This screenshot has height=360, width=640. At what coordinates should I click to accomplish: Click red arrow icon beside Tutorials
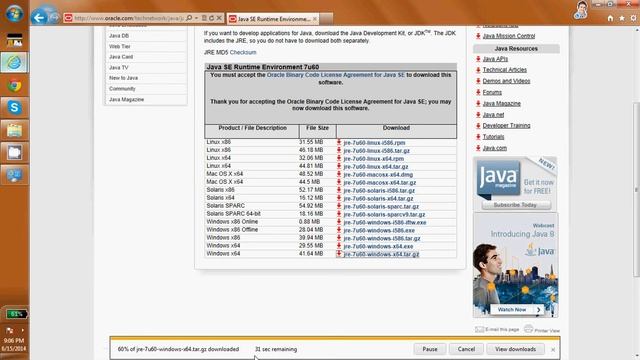tap(478, 137)
